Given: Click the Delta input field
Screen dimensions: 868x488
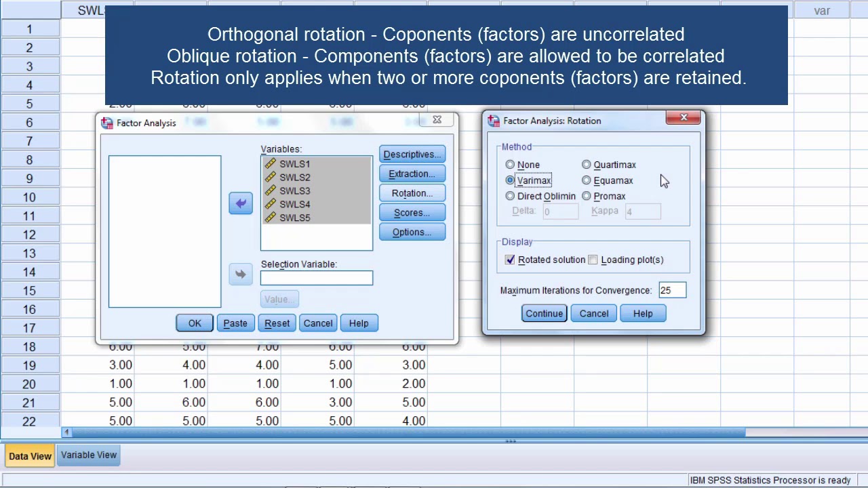Looking at the screenshot, I should click(559, 211).
